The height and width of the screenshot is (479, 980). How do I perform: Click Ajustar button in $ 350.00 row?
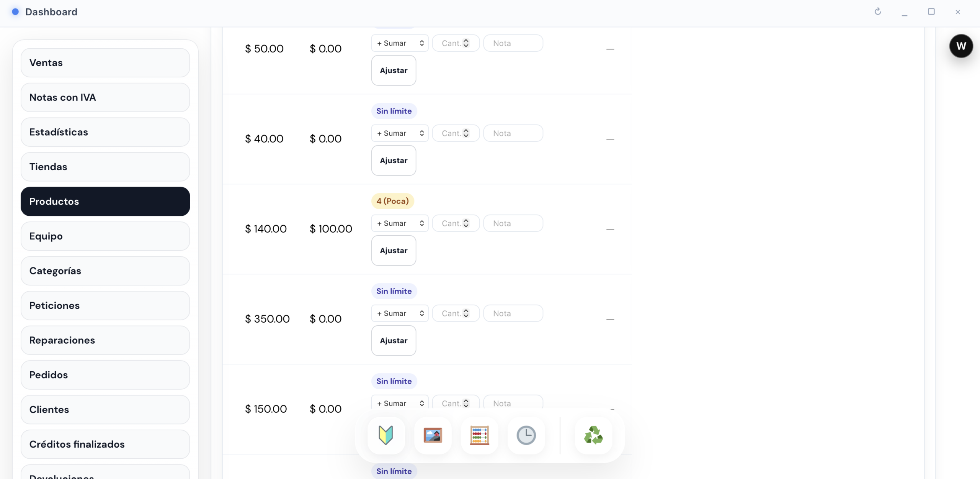coord(394,341)
